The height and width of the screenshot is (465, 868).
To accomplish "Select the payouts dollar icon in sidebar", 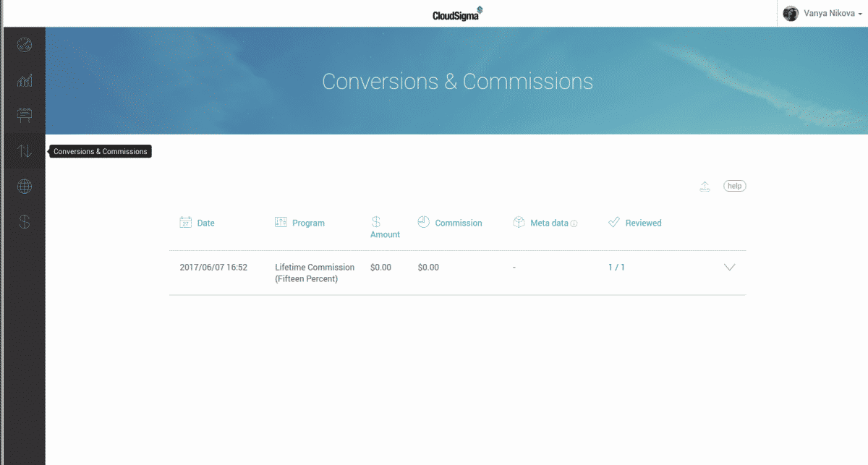I will (24, 222).
